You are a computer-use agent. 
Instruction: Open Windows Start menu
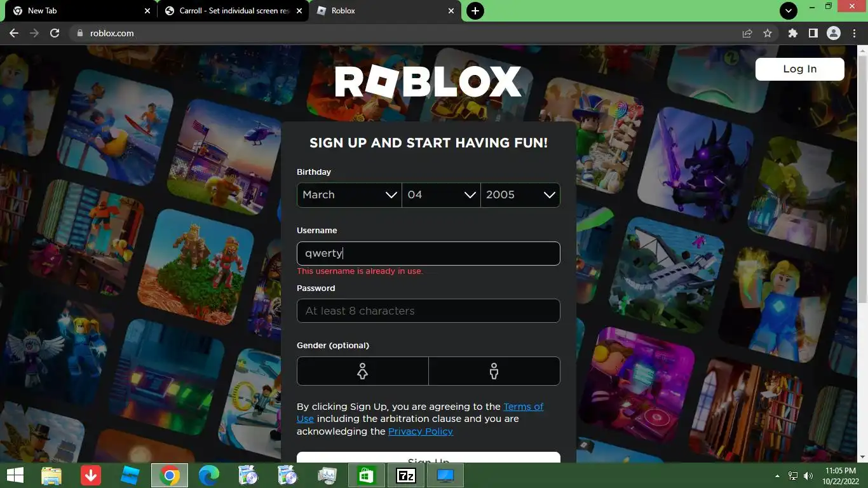(15, 475)
